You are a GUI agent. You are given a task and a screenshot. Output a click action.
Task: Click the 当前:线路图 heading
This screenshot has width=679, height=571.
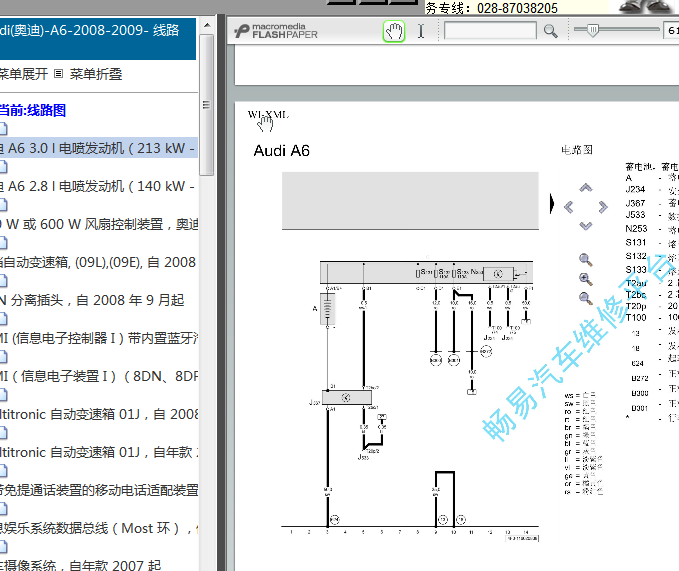32,110
